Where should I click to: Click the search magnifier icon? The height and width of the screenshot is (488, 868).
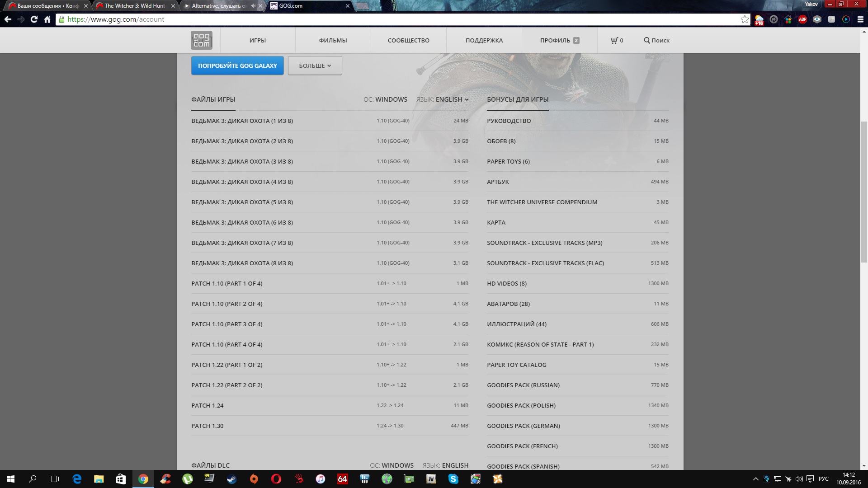click(x=646, y=40)
